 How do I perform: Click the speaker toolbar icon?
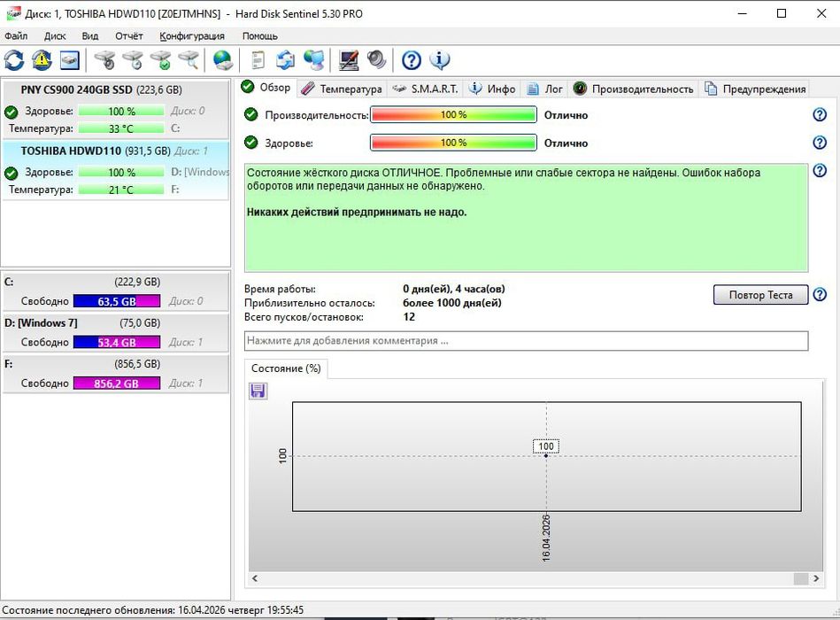377,60
